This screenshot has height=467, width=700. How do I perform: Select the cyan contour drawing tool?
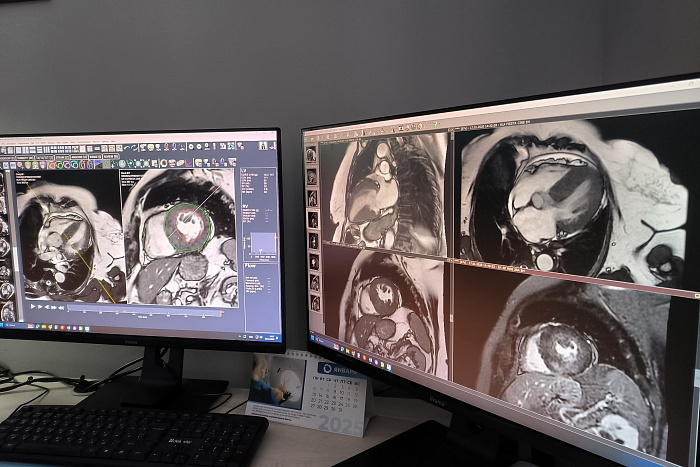(x=74, y=165)
